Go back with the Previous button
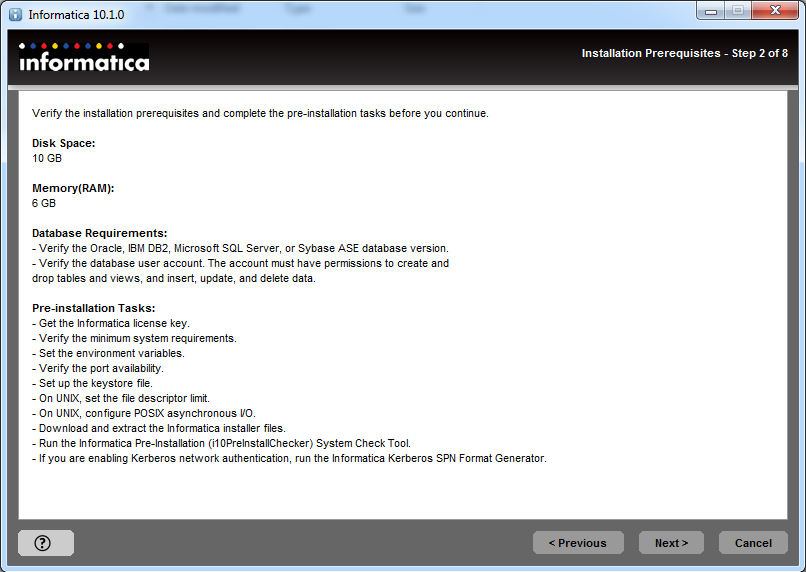806x572 pixels. 578,543
